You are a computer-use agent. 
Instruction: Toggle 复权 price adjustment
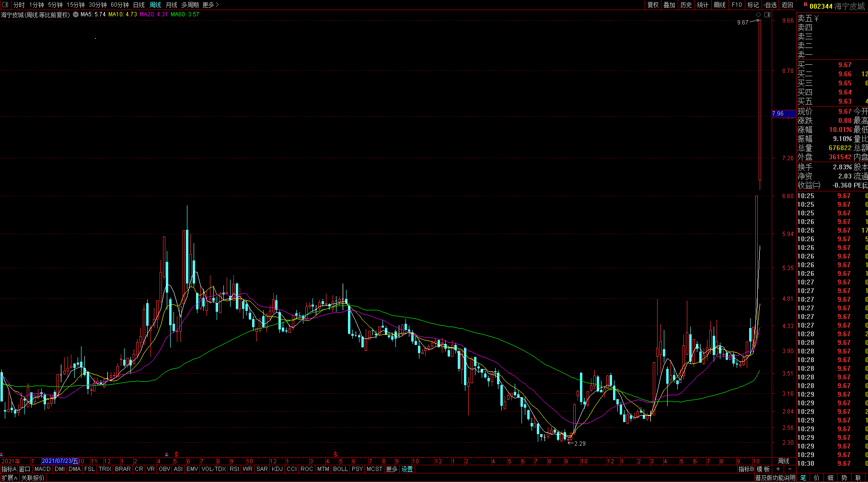pos(653,5)
